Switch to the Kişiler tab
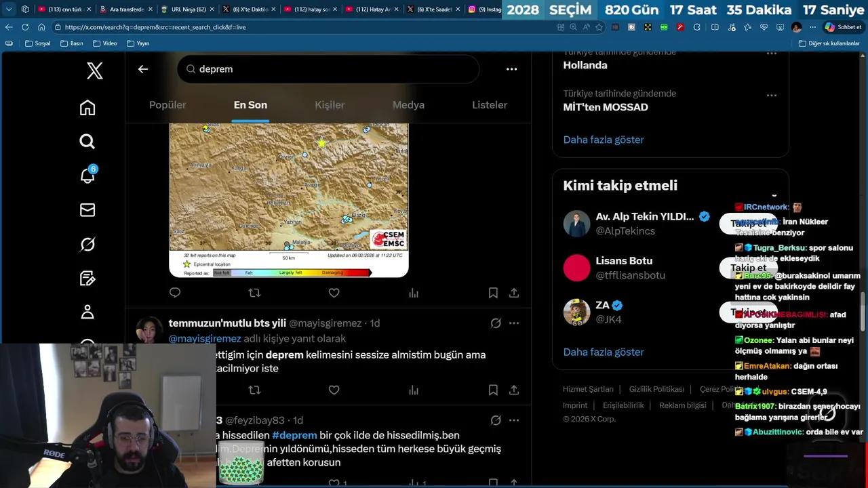The width and height of the screenshot is (868, 488). (x=330, y=105)
